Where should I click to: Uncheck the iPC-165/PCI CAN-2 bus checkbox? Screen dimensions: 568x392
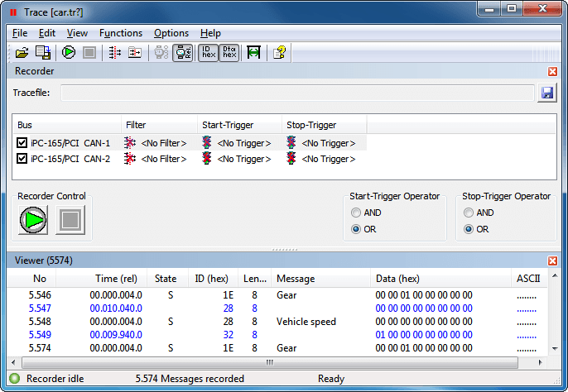pyautogui.click(x=22, y=159)
